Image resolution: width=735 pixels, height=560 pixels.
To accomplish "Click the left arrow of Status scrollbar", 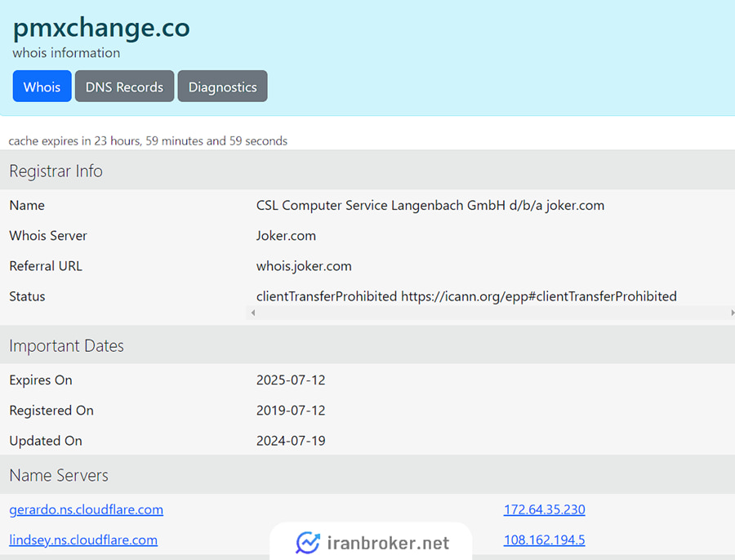I will coord(252,313).
